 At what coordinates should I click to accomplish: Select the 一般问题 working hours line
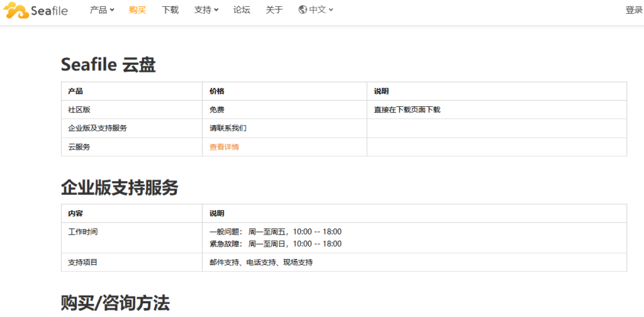pos(275,231)
